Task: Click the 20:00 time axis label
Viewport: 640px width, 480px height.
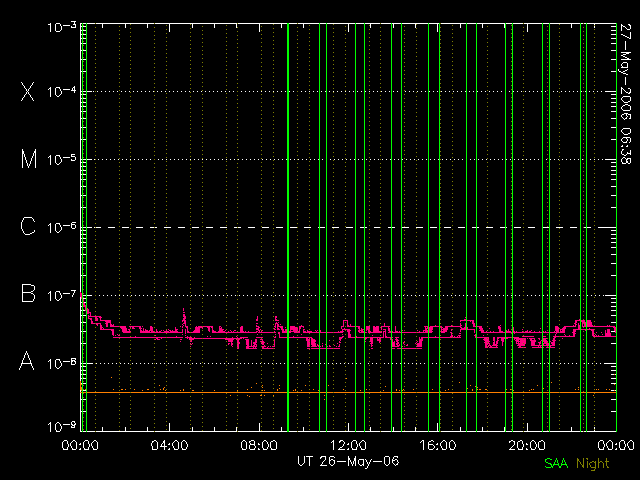Action: click(527, 445)
